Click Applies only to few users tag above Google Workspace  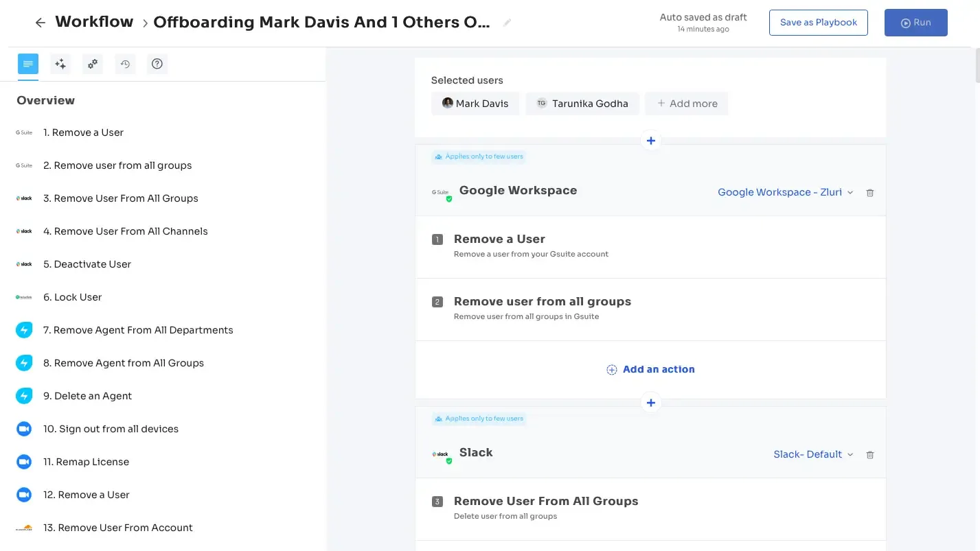tap(479, 156)
